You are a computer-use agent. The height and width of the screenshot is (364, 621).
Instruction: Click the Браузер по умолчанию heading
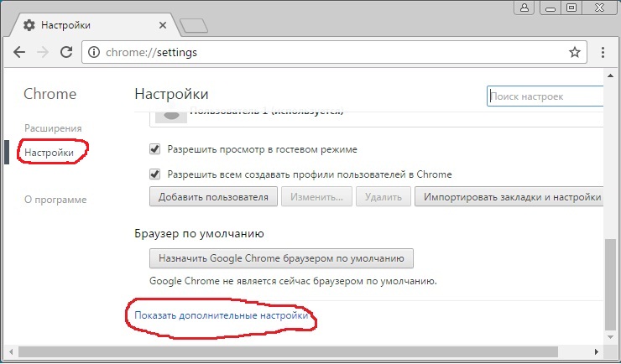pyautogui.click(x=199, y=233)
